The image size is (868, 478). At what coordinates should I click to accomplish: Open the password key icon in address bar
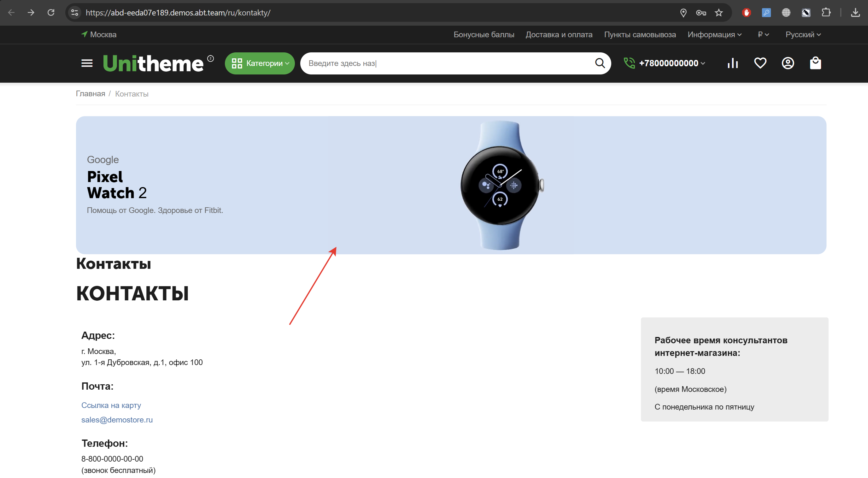click(701, 13)
